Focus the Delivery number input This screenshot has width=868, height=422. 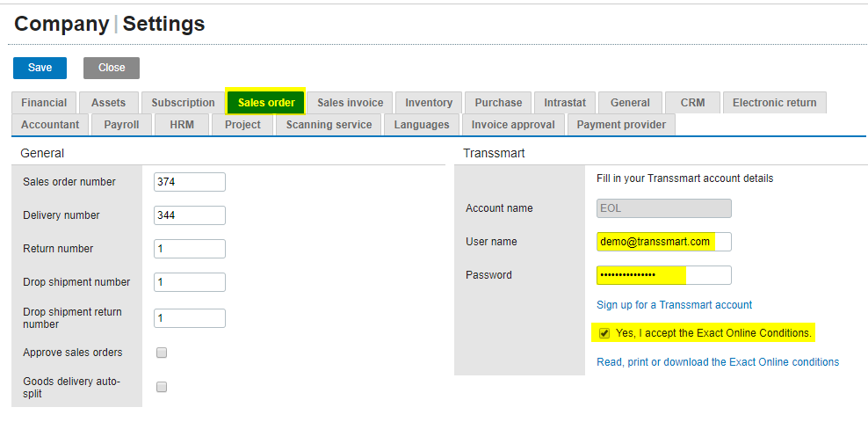click(189, 215)
